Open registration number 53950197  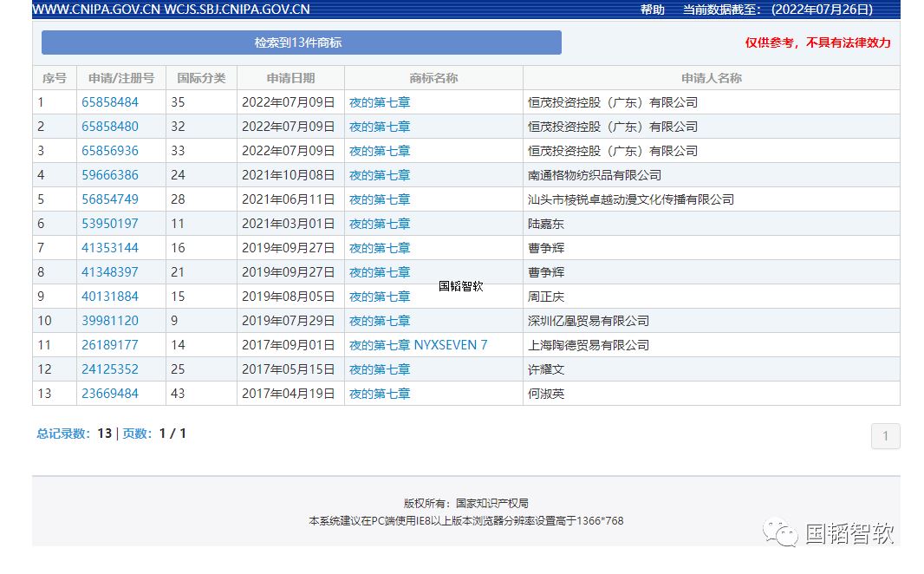click(x=109, y=224)
